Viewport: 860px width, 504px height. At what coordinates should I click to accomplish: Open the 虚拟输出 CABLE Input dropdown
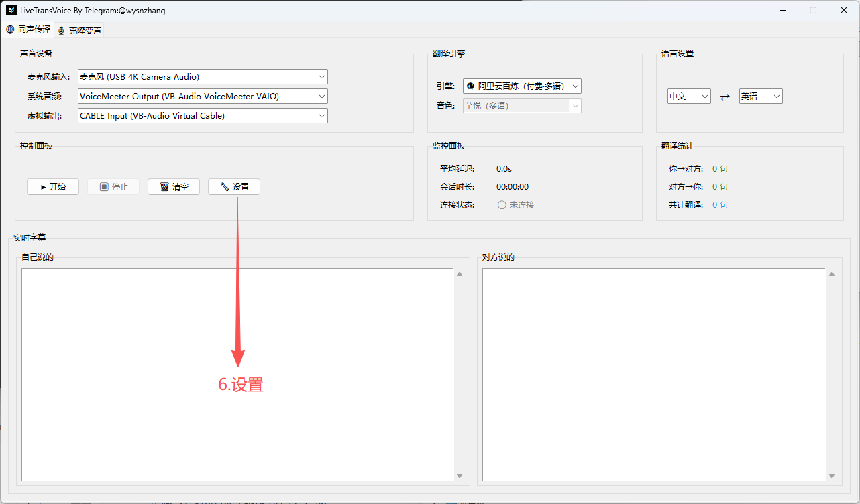tap(203, 116)
